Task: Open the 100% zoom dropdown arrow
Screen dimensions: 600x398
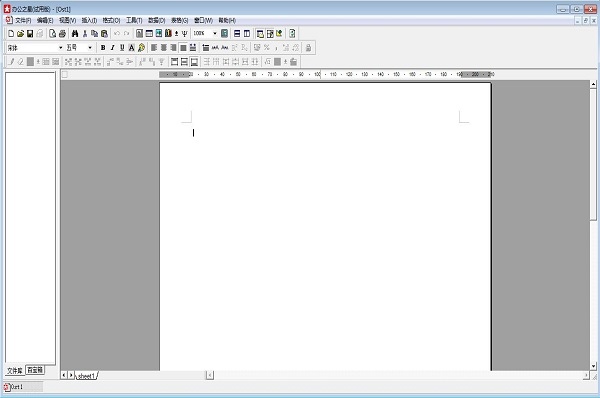Action: point(215,34)
